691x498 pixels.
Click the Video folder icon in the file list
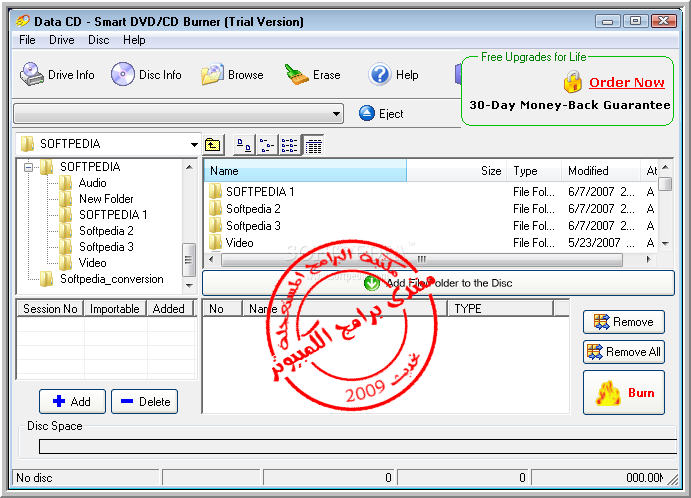(215, 242)
